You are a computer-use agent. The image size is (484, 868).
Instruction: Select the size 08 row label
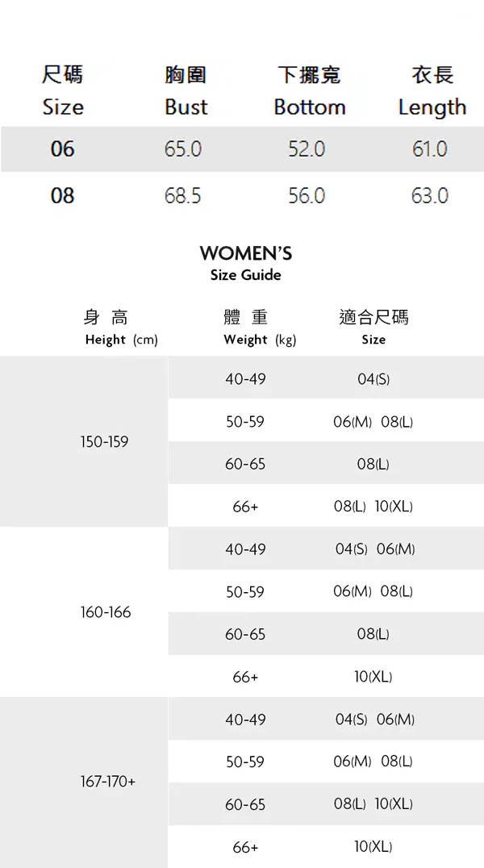click(62, 196)
